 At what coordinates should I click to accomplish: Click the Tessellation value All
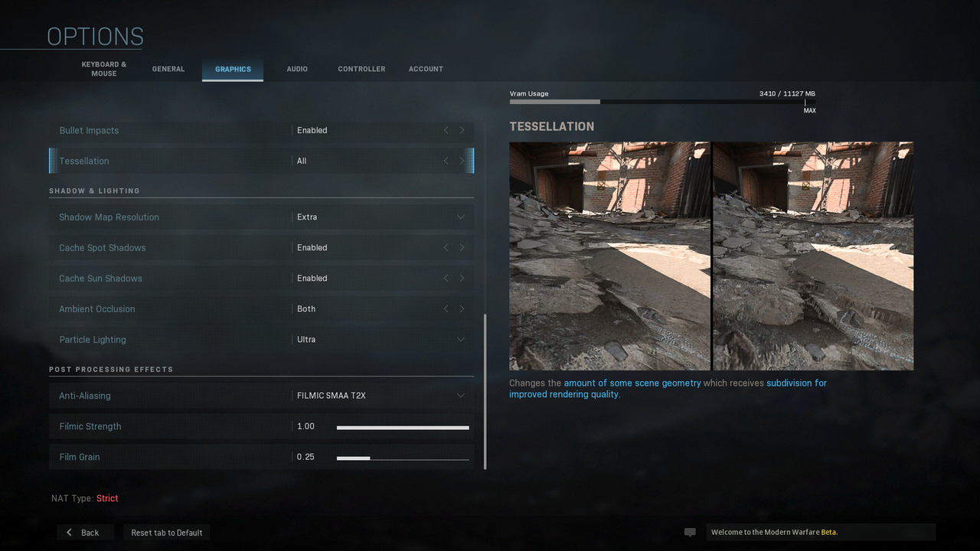point(302,161)
